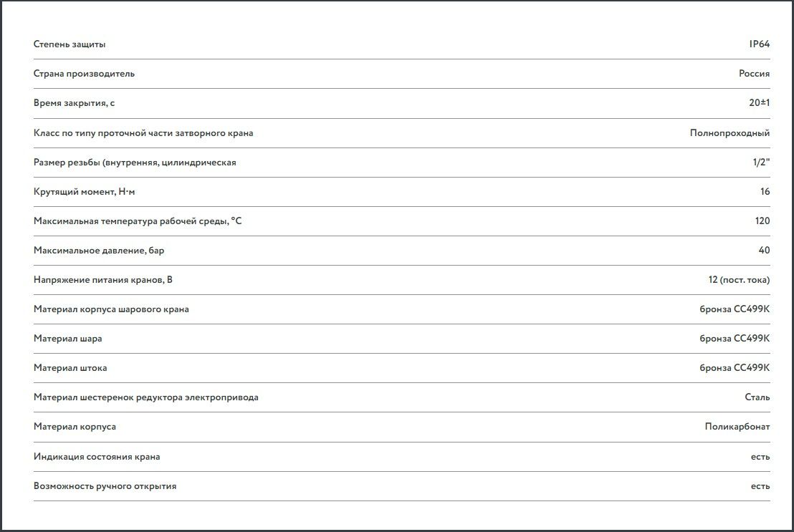The image size is (794, 532).
Task: Select the 'Материал штока' row label
Action: [x=70, y=368]
